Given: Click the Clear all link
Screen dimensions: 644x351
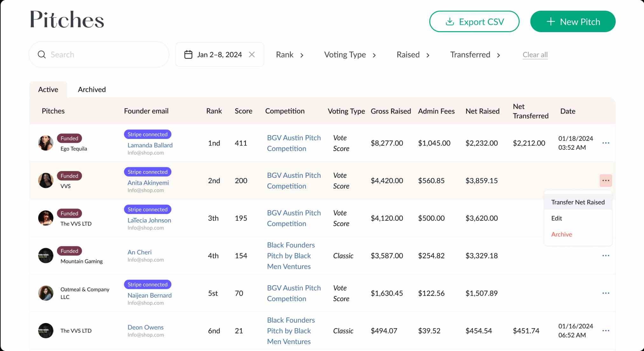Looking at the screenshot, I should pyautogui.click(x=535, y=55).
